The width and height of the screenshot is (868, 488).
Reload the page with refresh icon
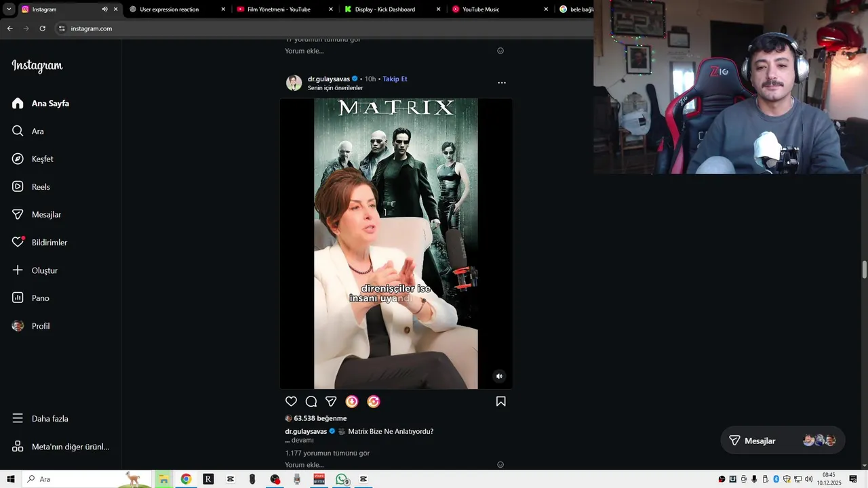[x=42, y=28]
